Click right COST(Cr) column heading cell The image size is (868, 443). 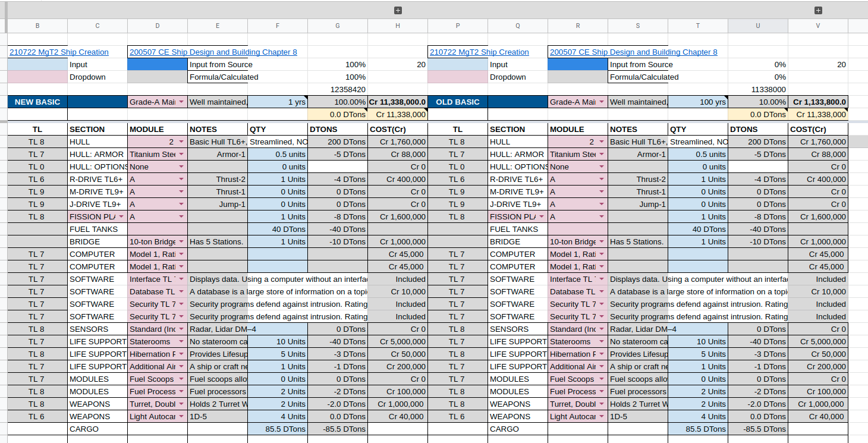[818, 130]
